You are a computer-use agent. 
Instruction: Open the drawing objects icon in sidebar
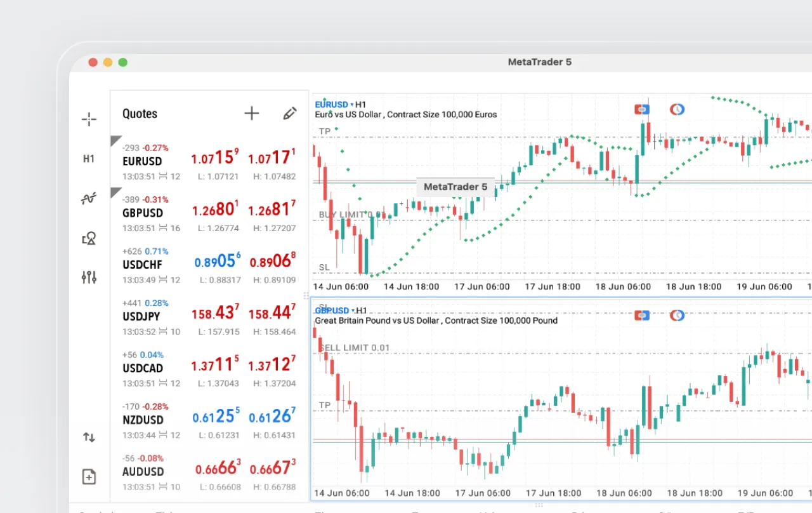(89, 238)
